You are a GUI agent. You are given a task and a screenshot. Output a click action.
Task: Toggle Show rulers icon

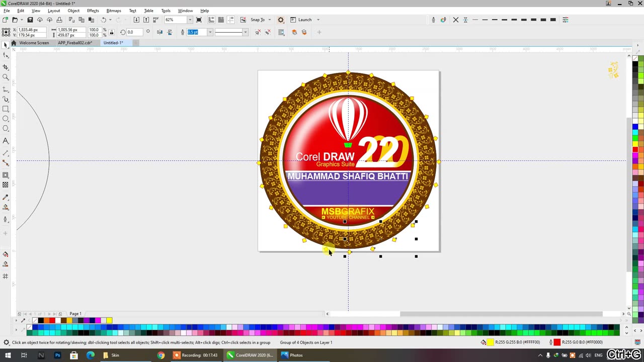211,20
